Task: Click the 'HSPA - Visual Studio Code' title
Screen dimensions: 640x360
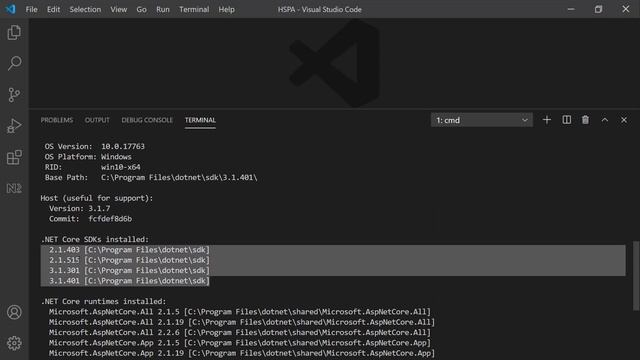Action: click(320, 9)
